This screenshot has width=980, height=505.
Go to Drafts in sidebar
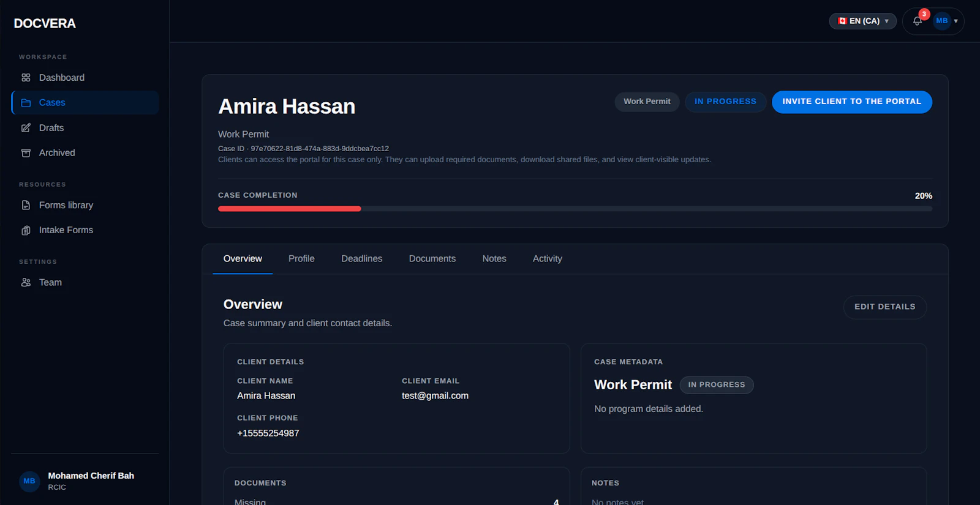point(85,128)
